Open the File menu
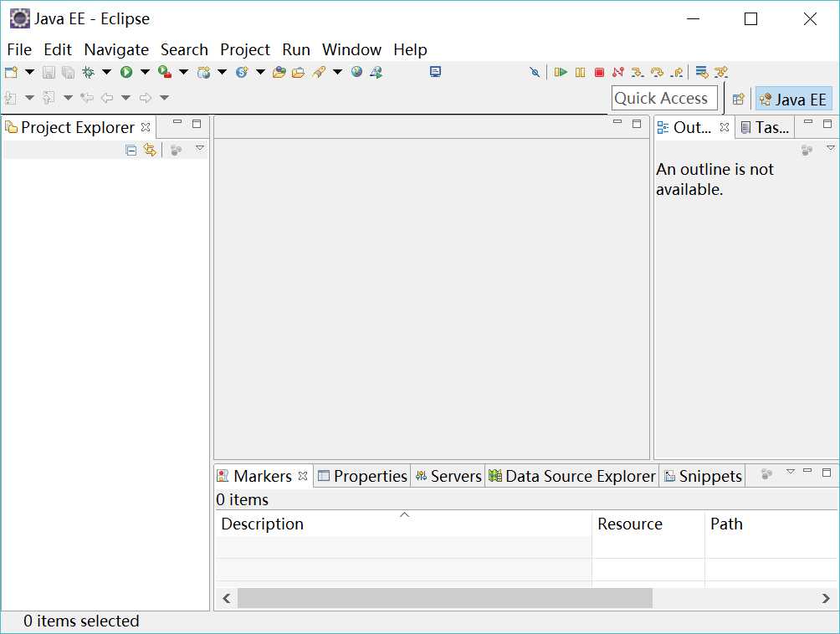This screenshot has height=634, width=840. (x=19, y=49)
